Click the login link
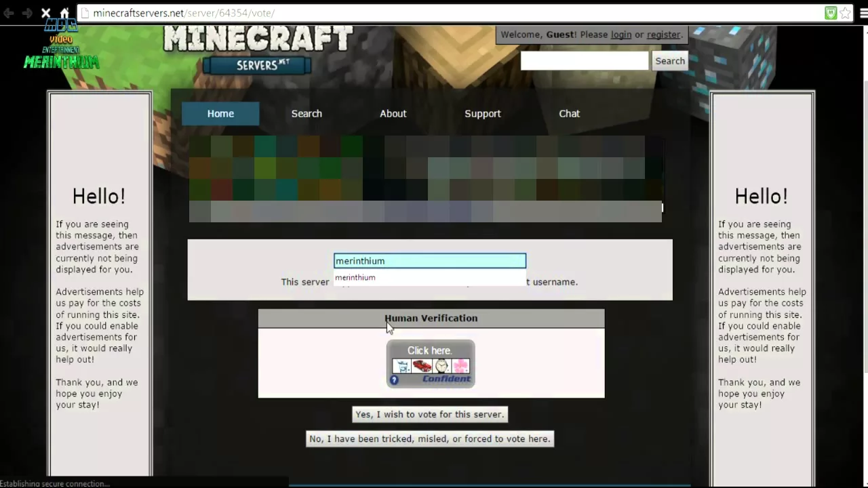Image resolution: width=868 pixels, height=488 pixels. (621, 35)
